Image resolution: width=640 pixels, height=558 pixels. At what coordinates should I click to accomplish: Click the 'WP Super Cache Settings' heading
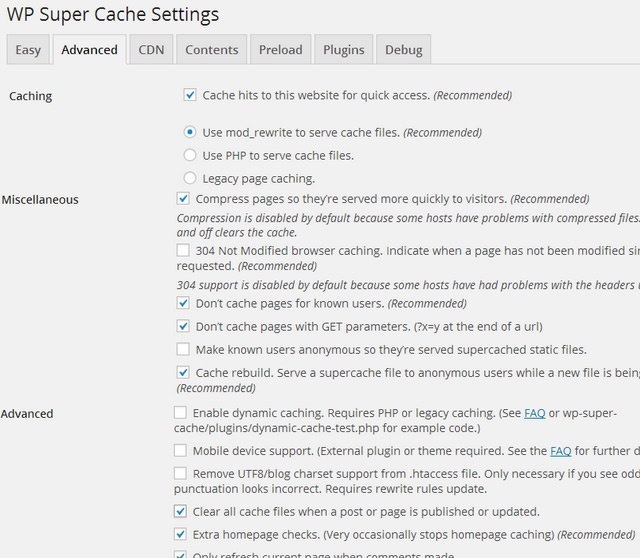coord(113,15)
